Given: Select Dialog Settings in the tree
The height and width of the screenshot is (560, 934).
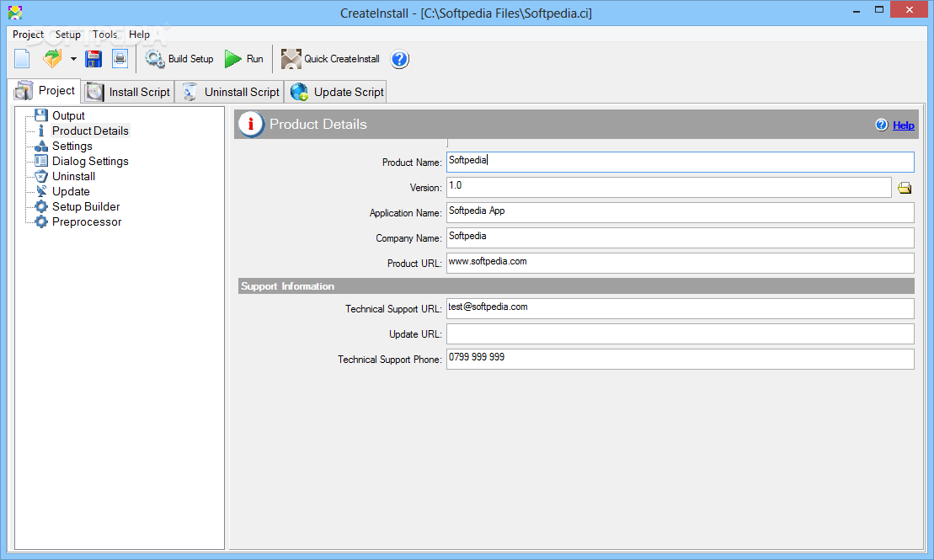Looking at the screenshot, I should 91,162.
